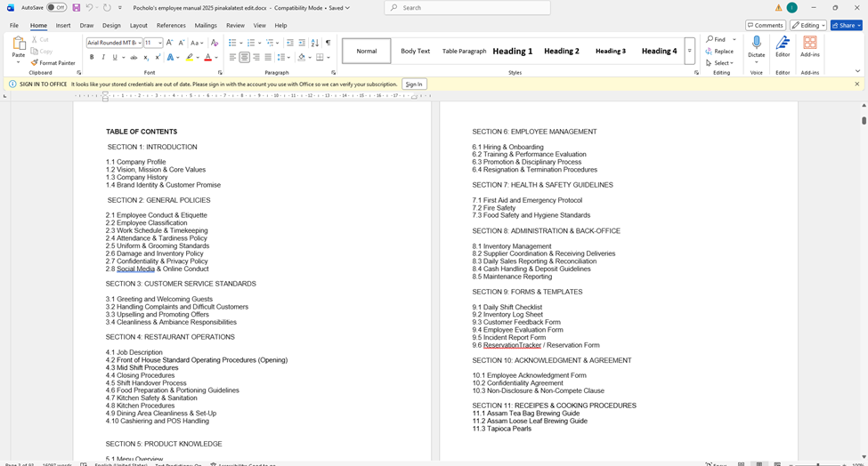
Task: Click the vertical scrollbar thumb
Action: coord(864,121)
